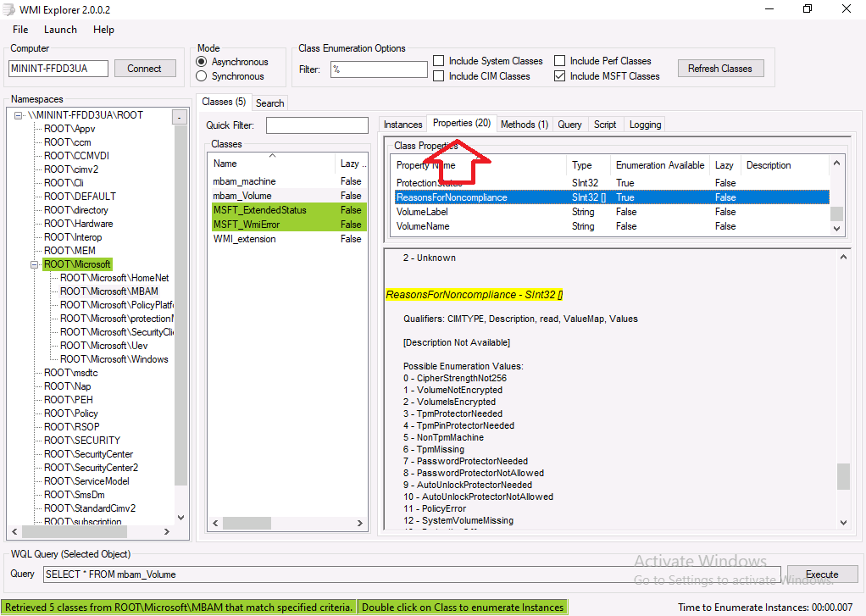Select ROOT\RSOP namespace
866x616 pixels.
tap(72, 427)
